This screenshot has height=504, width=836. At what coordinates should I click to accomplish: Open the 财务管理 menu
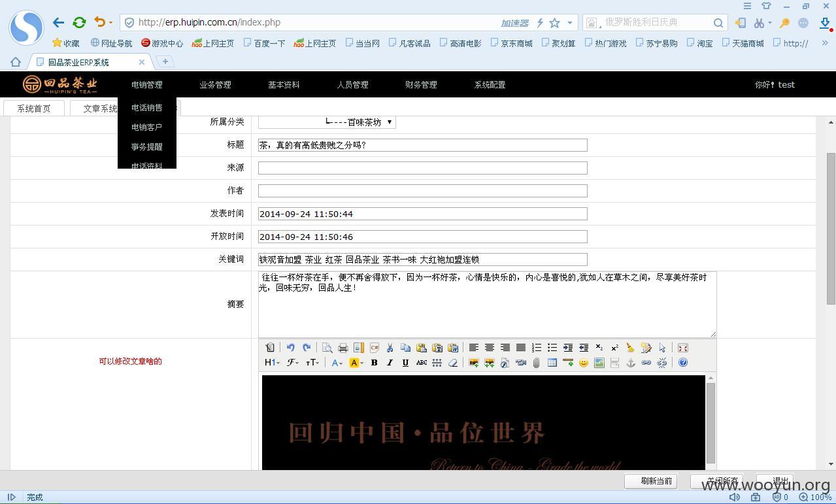point(421,84)
